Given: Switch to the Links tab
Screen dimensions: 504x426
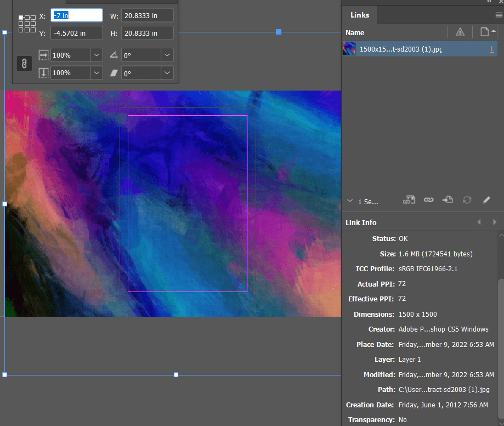Looking at the screenshot, I should click(x=359, y=15).
